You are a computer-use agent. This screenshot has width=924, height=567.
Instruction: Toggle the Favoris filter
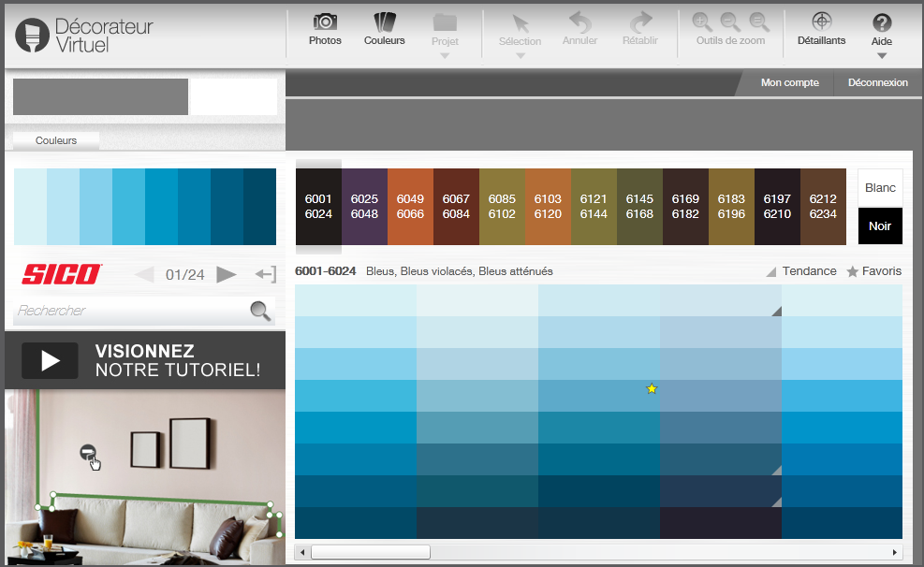click(874, 271)
